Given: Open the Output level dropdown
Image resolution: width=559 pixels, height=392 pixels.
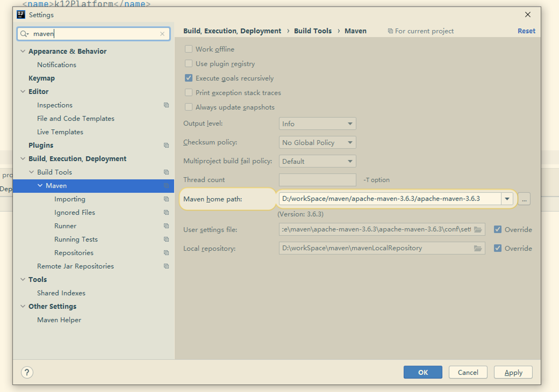Looking at the screenshot, I should point(317,124).
